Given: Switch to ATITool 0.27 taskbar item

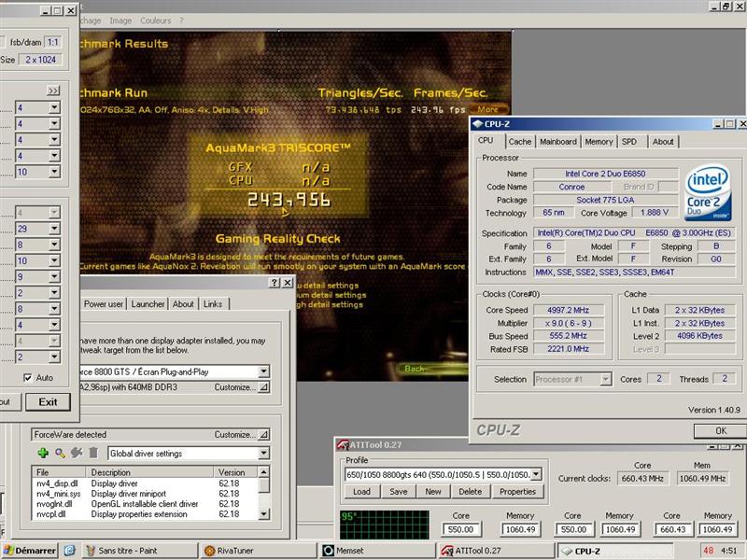Looking at the screenshot, I should pos(496,551).
